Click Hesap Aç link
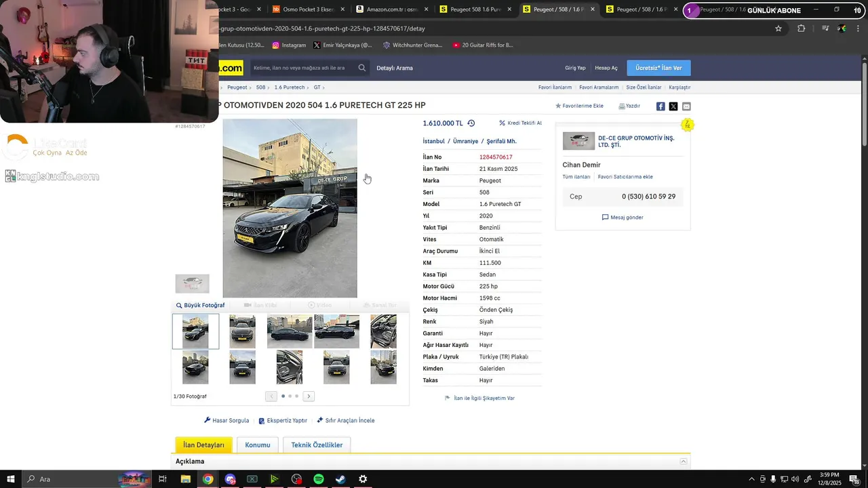The height and width of the screenshot is (488, 868). 606,68
